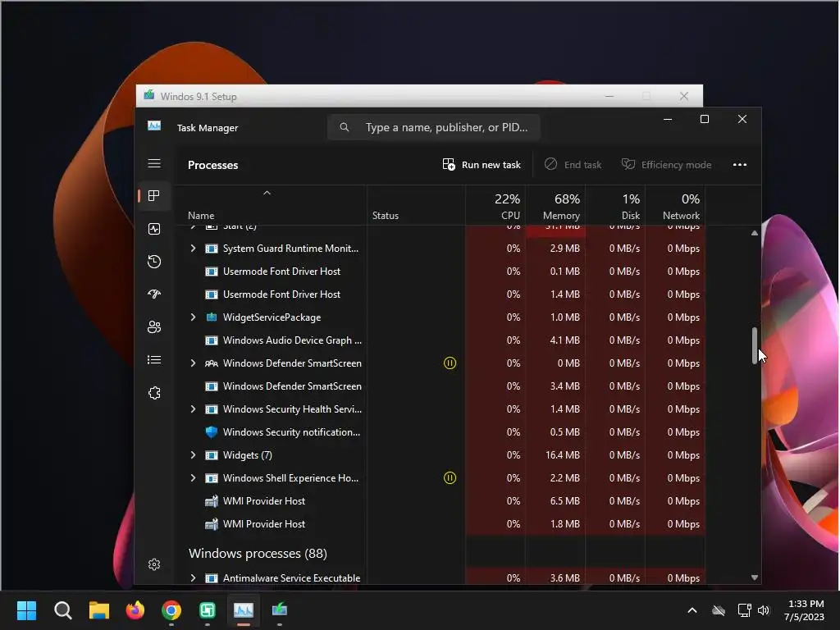Show hidden tray icons chevron

692,610
